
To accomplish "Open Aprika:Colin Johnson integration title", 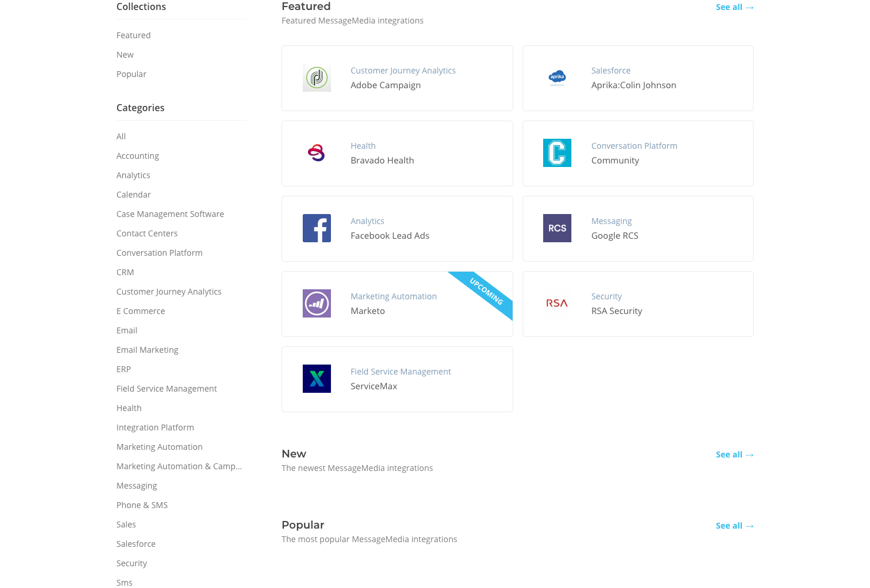I will pyautogui.click(x=634, y=85).
